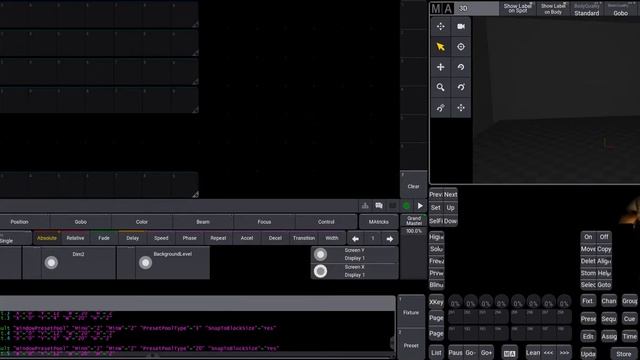The height and width of the screenshot is (360, 640).
Task: Select the Fade layer
Action: (104, 238)
